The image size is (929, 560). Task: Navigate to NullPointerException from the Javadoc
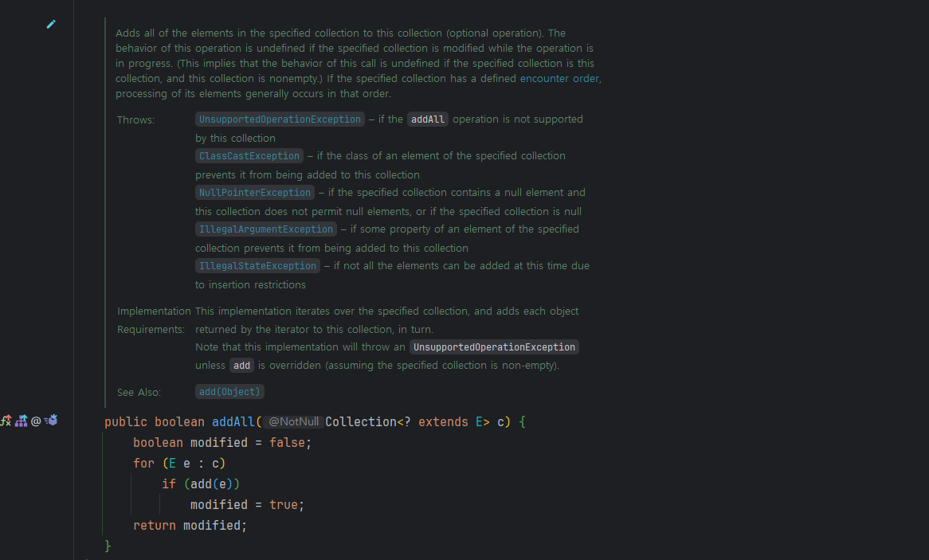click(x=255, y=193)
